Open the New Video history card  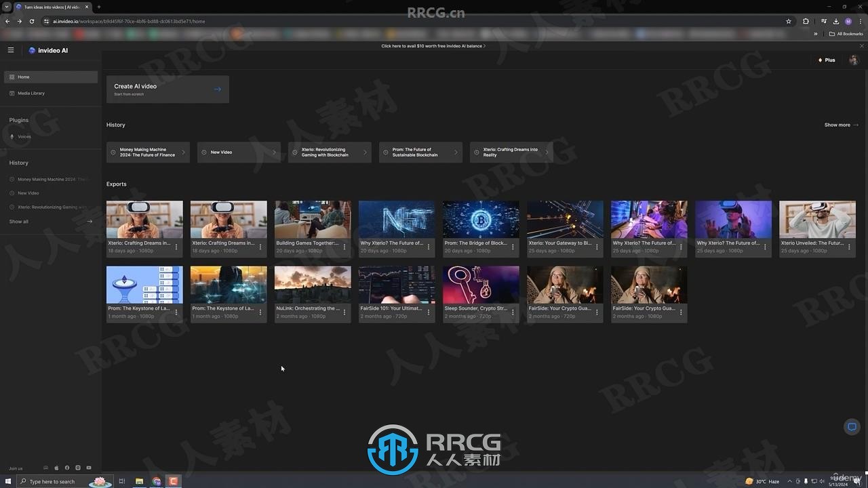tap(239, 152)
